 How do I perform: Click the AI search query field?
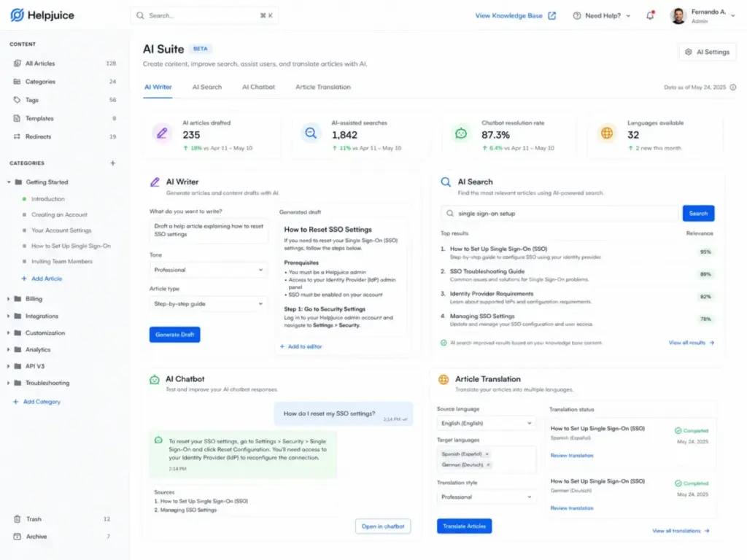(x=560, y=214)
